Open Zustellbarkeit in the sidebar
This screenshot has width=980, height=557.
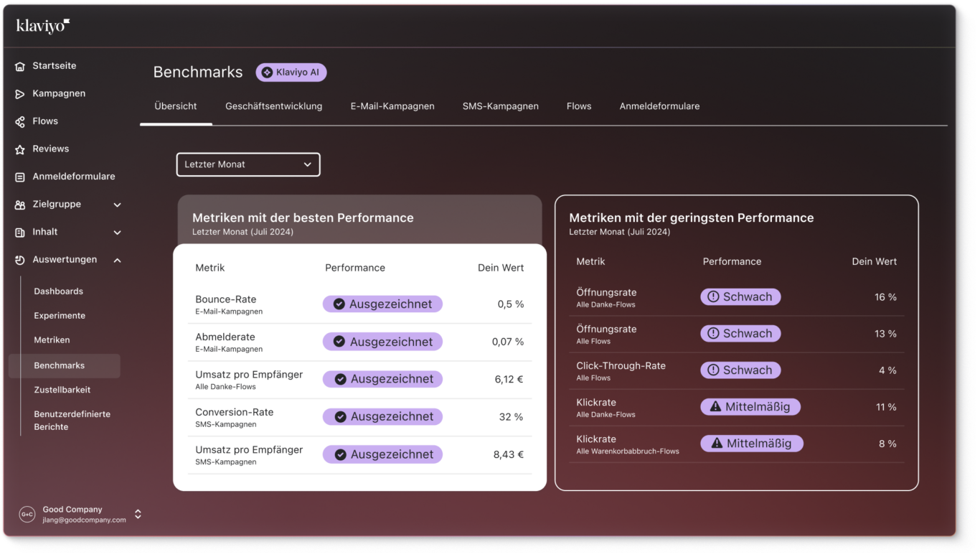(x=62, y=390)
